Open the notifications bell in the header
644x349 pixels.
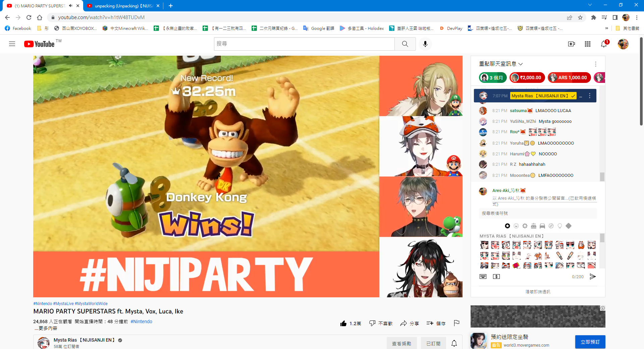(604, 44)
